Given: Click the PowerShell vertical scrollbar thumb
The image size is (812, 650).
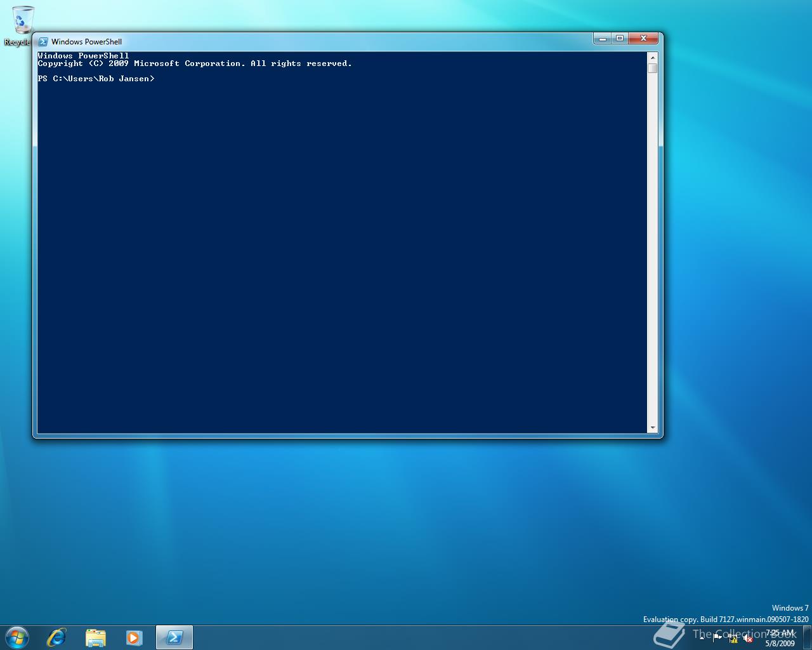Looking at the screenshot, I should (x=652, y=68).
